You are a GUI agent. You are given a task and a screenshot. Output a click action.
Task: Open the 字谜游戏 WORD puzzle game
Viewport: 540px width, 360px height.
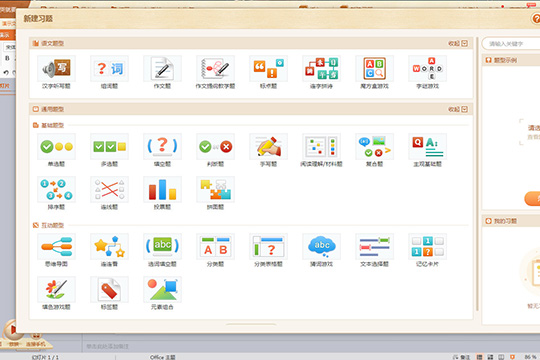click(x=427, y=69)
